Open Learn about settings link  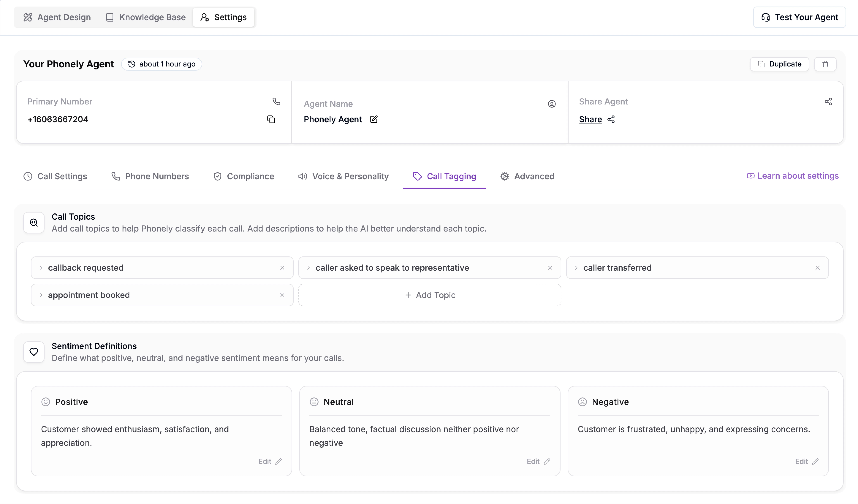click(x=793, y=176)
